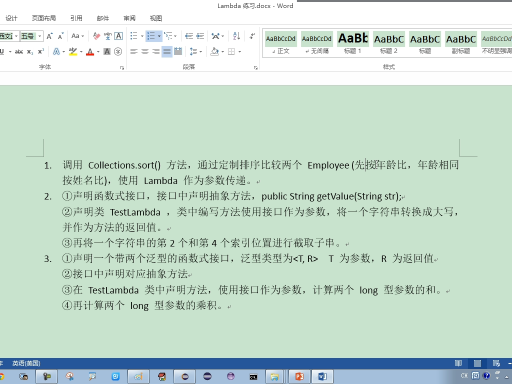Image resolution: width=512 pixels, height=384 pixels.
Task: Justify the paragraph text
Action: 167,52
